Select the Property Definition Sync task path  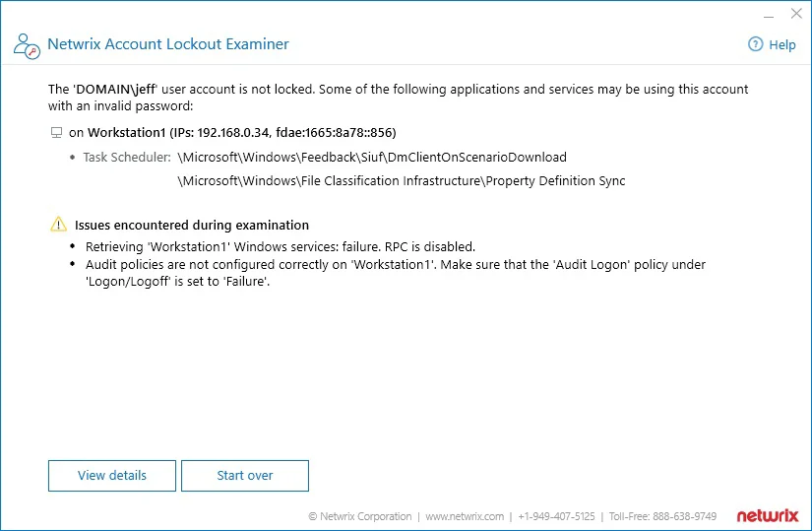(402, 181)
